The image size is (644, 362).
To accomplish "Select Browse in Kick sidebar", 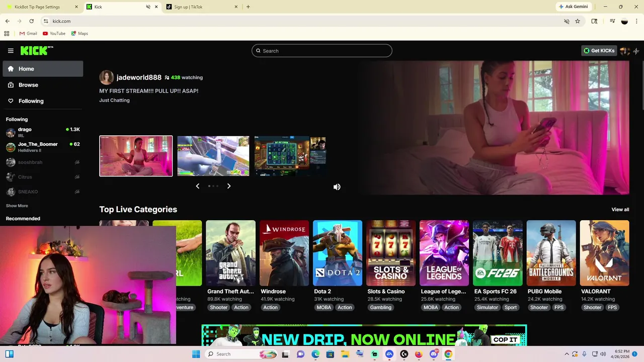I will 43,85.
